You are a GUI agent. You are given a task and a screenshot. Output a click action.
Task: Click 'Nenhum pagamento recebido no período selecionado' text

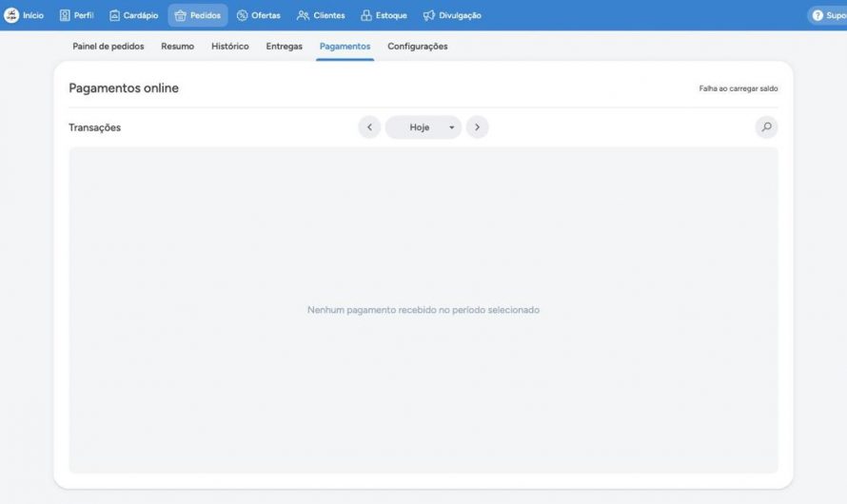pos(423,310)
